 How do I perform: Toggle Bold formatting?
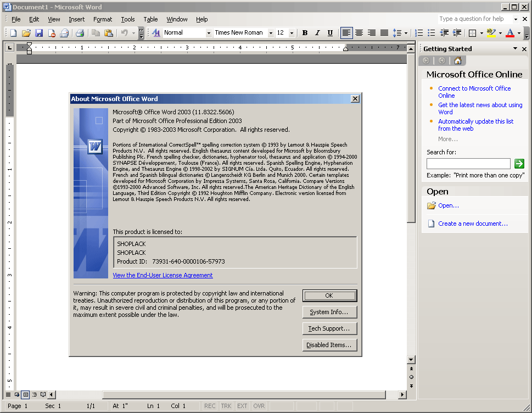click(305, 33)
